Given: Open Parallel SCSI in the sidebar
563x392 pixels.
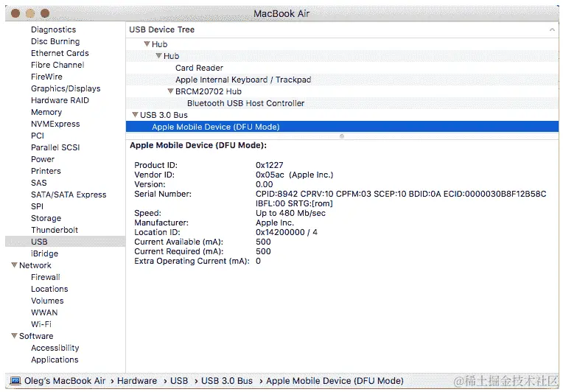Looking at the screenshot, I should tap(55, 147).
